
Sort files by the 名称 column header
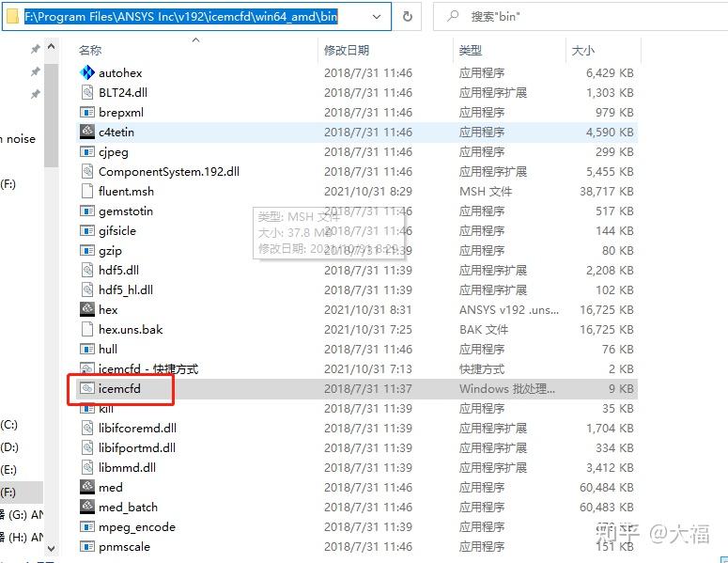90,50
